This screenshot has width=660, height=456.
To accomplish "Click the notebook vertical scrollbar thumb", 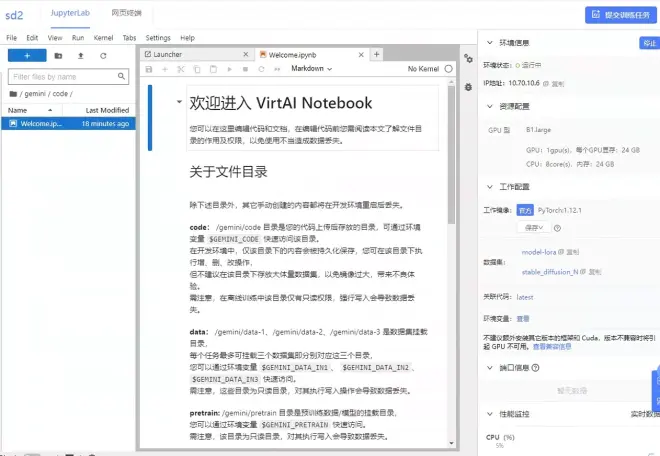I will 451,155.
